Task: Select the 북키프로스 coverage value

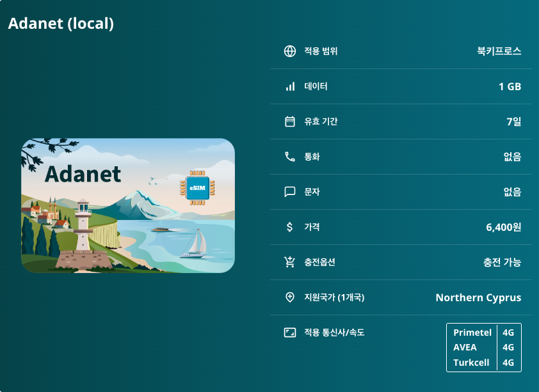Action: click(x=499, y=51)
